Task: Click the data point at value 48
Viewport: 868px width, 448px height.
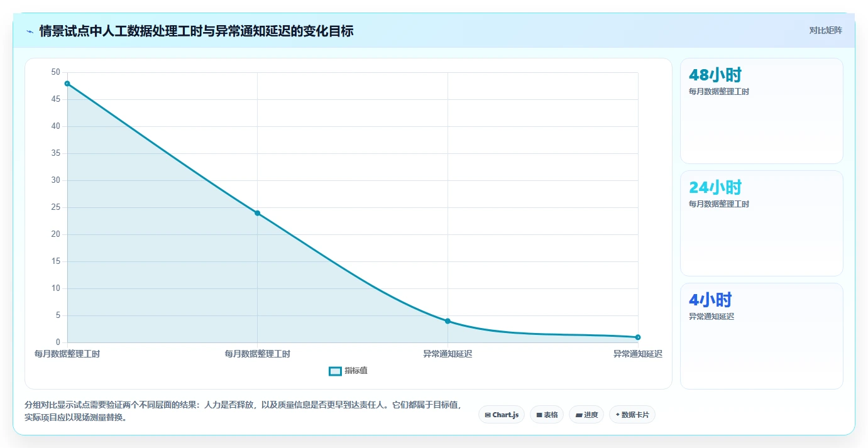Action: tap(67, 84)
